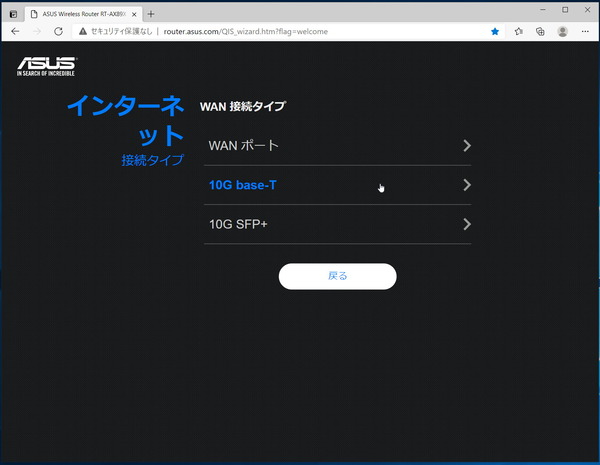Click the not-secure warning icon
600x465 pixels.
[x=81, y=32]
